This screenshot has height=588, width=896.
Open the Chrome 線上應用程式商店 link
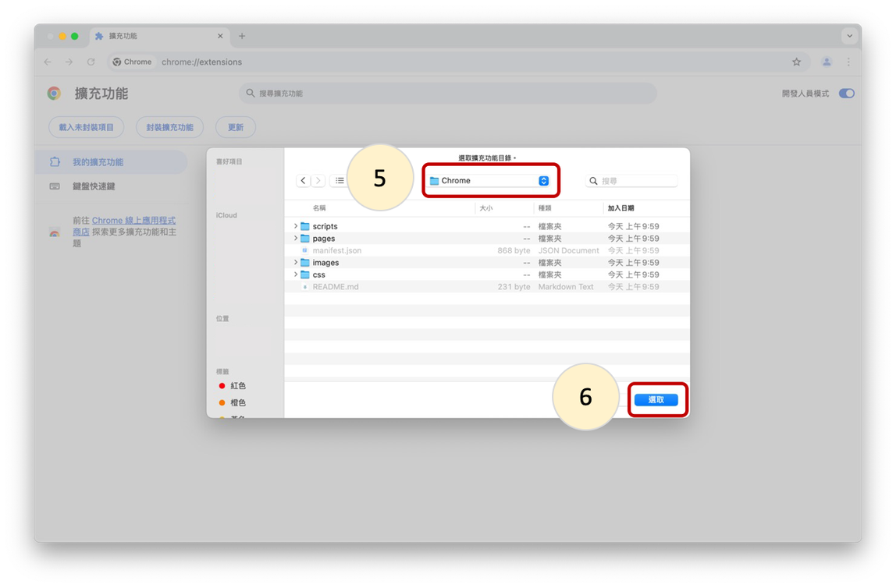(133, 221)
